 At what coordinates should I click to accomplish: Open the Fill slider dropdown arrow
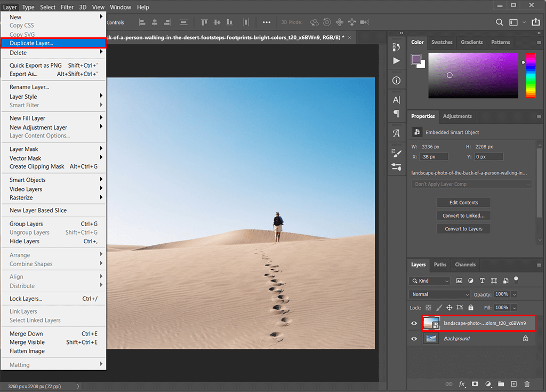click(x=515, y=308)
